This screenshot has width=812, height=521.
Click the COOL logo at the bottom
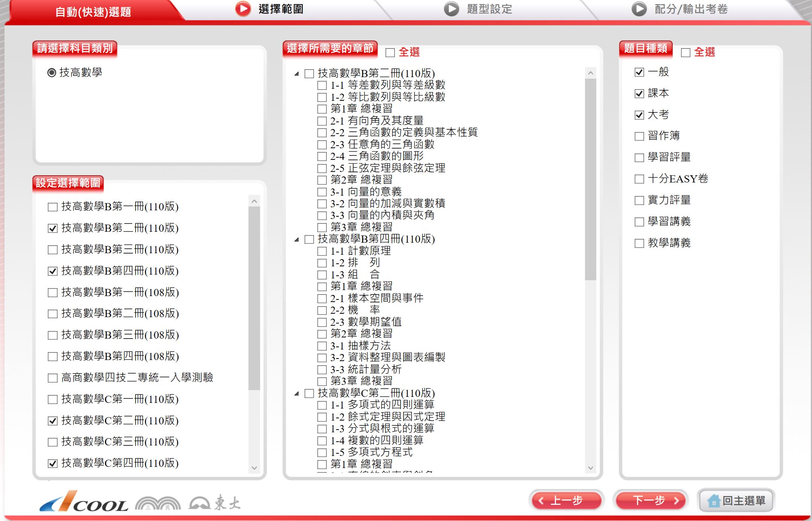tap(84, 502)
